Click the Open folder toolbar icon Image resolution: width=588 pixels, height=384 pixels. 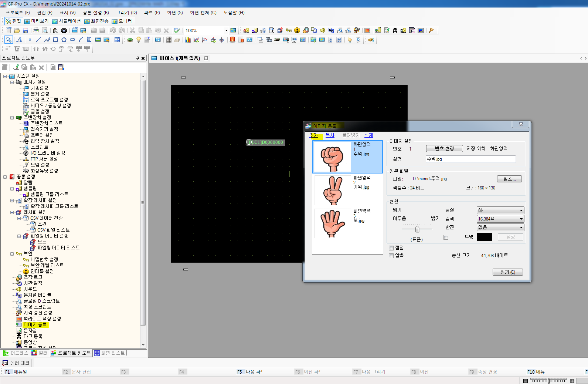click(x=17, y=30)
